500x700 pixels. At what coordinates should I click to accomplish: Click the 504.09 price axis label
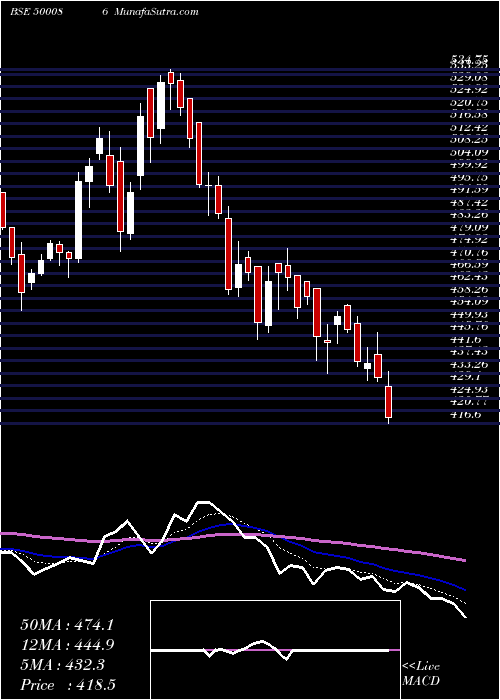pos(469,153)
